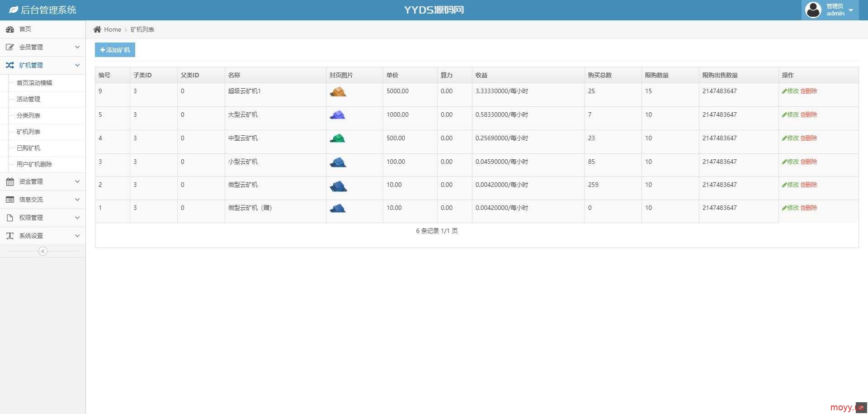
Task: Click the shuffle icon beside 矿机管理
Action: (x=10, y=65)
